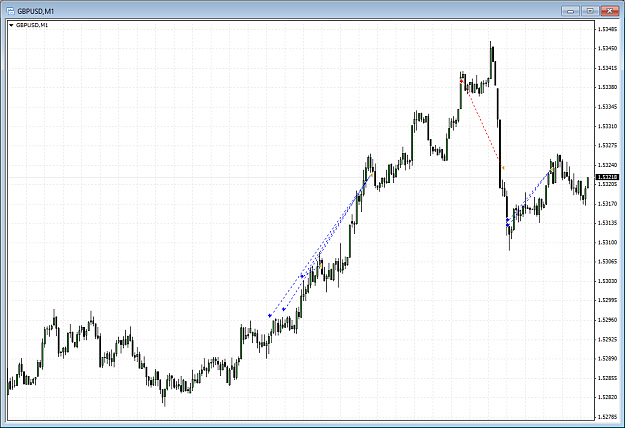
Task: Click the 1.53310 price label
Action: [607, 126]
